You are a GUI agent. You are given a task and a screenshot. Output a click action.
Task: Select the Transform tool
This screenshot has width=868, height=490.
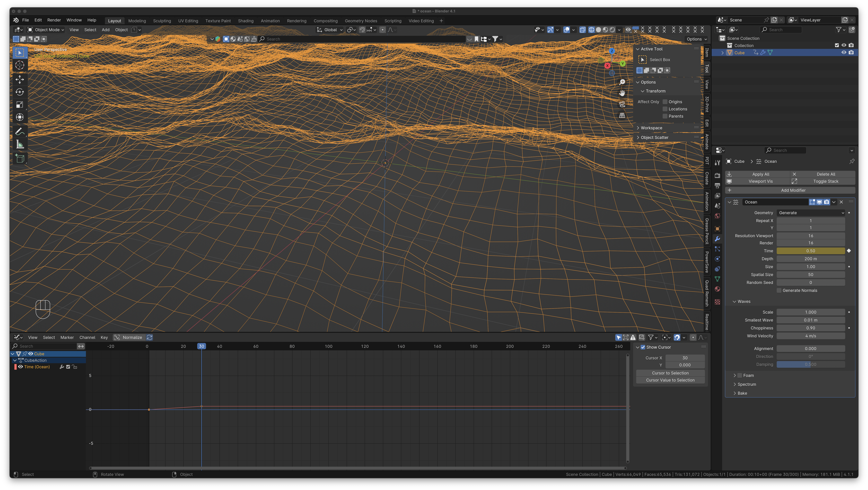[20, 117]
